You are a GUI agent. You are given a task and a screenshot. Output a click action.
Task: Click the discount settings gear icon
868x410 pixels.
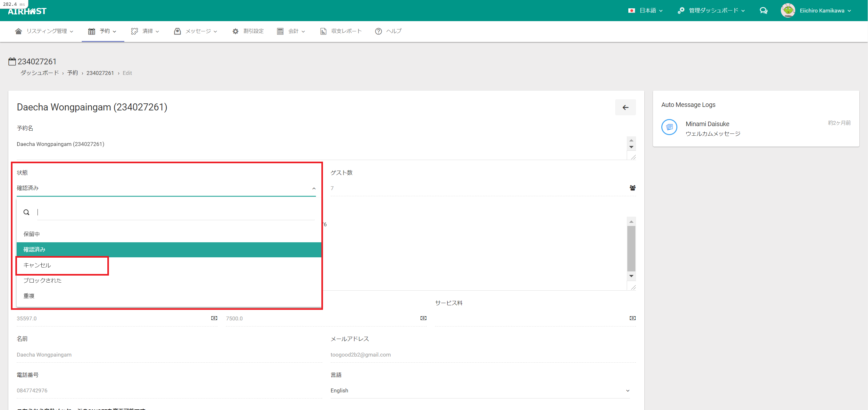pyautogui.click(x=235, y=31)
